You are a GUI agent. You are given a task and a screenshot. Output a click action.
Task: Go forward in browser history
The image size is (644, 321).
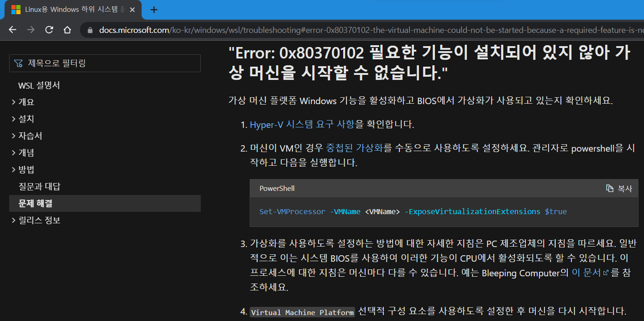(31, 30)
